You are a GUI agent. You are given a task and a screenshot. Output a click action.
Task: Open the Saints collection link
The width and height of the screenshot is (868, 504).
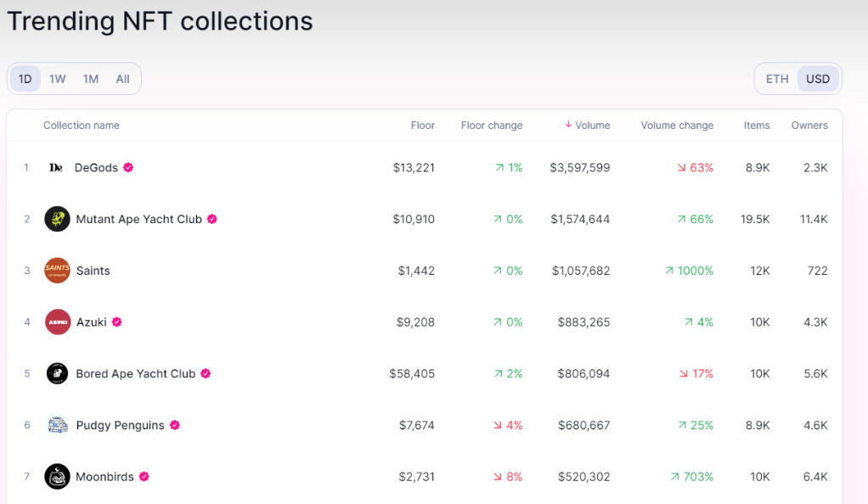(93, 271)
